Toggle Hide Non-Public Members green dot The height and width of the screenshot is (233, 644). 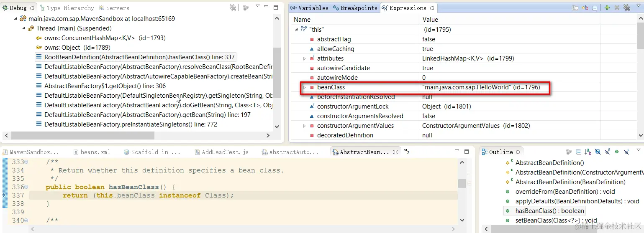617,152
